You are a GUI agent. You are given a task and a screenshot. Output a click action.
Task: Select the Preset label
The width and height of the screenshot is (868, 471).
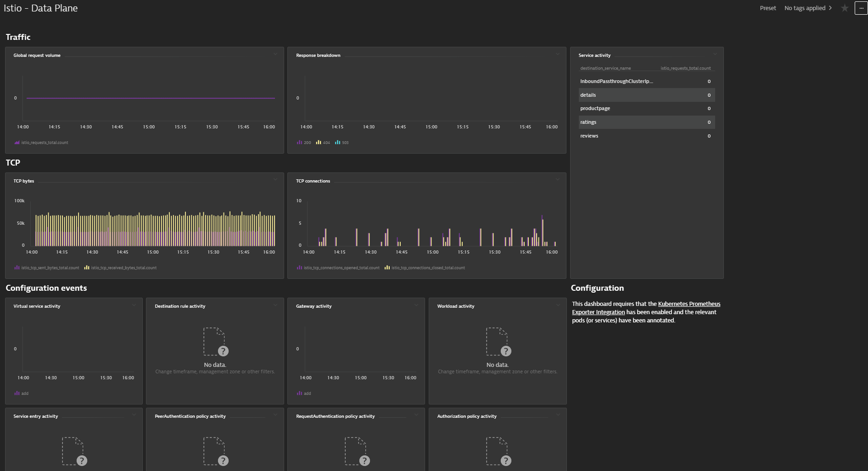(767, 8)
